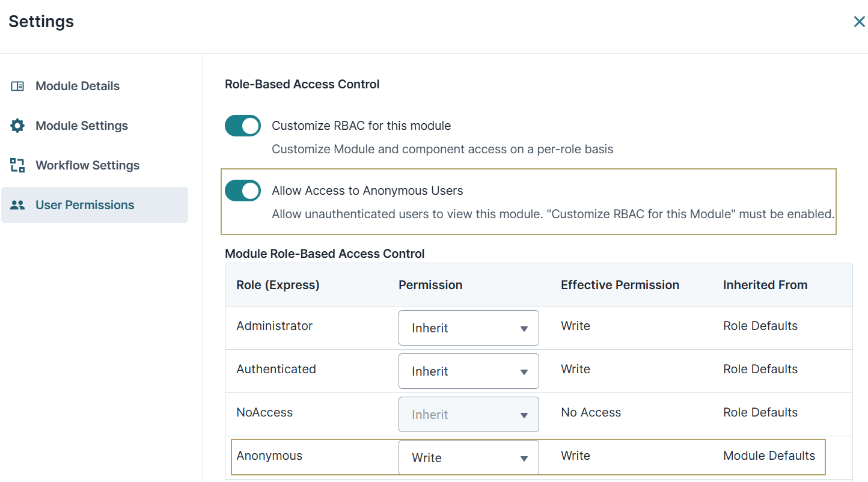868x482 pixels.
Task: Open Authenticated permission dropdown
Action: pos(469,371)
